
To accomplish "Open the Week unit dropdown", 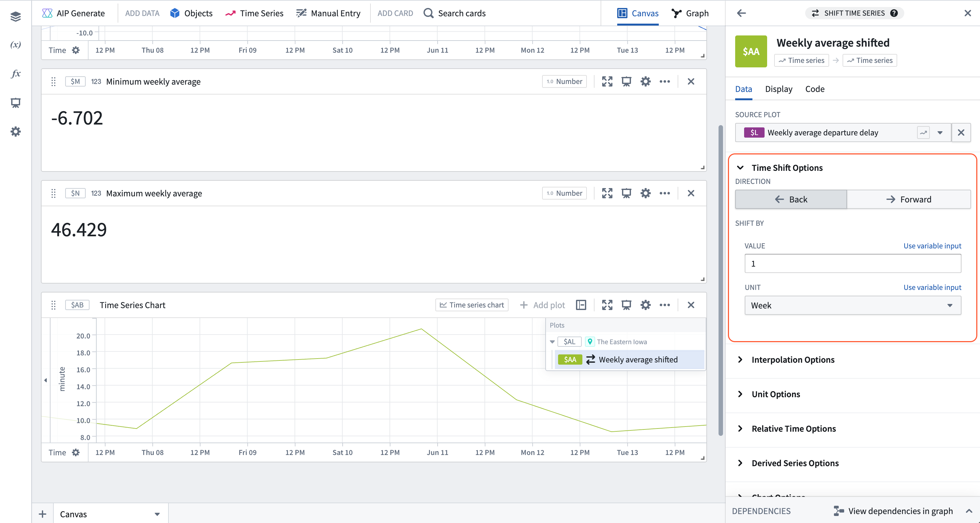I will [x=852, y=305].
